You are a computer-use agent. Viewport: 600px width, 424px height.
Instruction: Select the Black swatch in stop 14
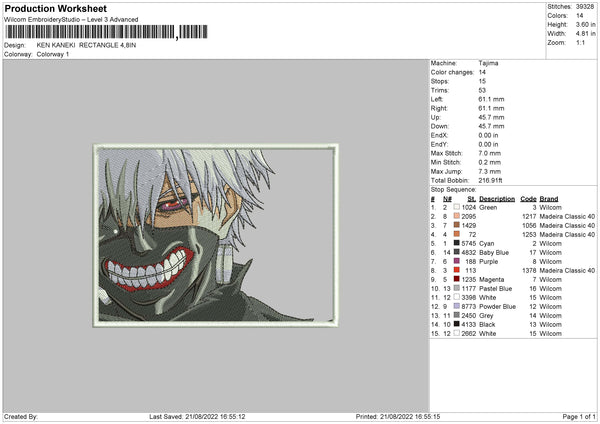tap(457, 324)
